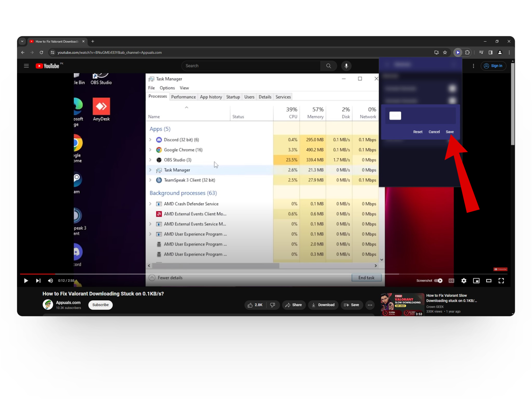Enable theater mode view
This screenshot has height=399, width=532.
pos(488,281)
